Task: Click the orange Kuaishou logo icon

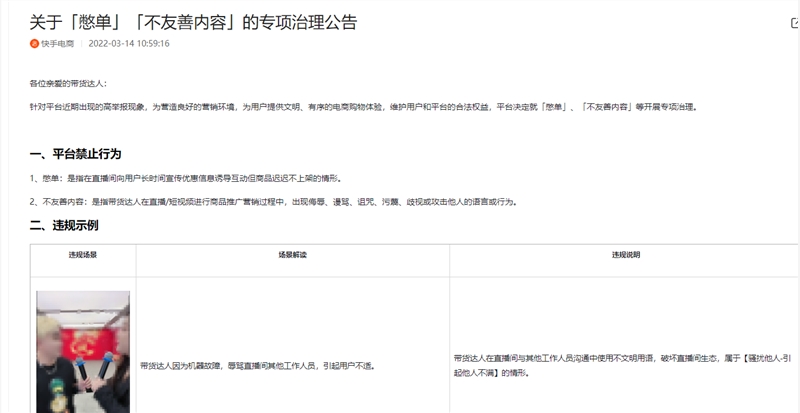Action: [x=34, y=44]
